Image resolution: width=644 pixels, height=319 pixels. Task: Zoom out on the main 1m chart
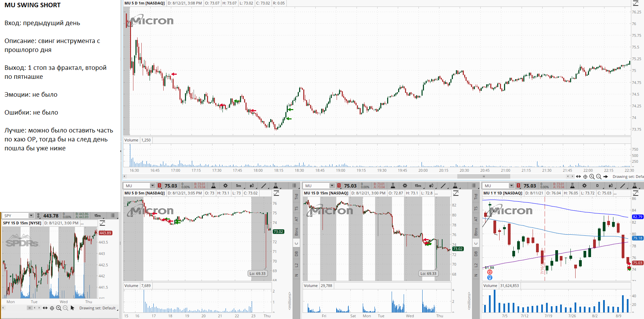[x=599, y=177]
